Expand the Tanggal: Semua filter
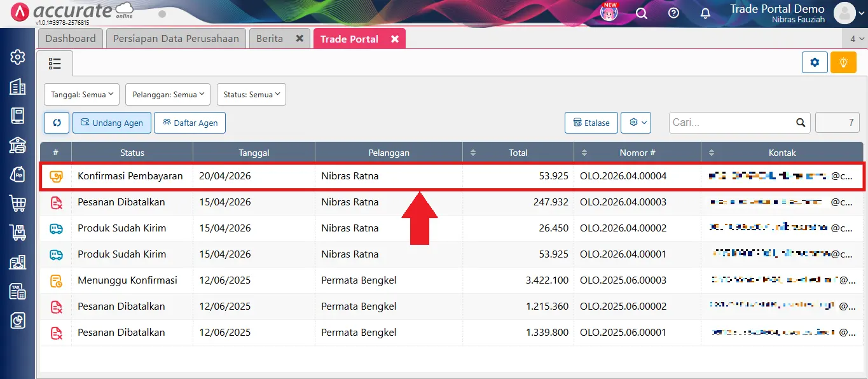Image resolution: width=868 pixels, height=379 pixels. pos(81,94)
